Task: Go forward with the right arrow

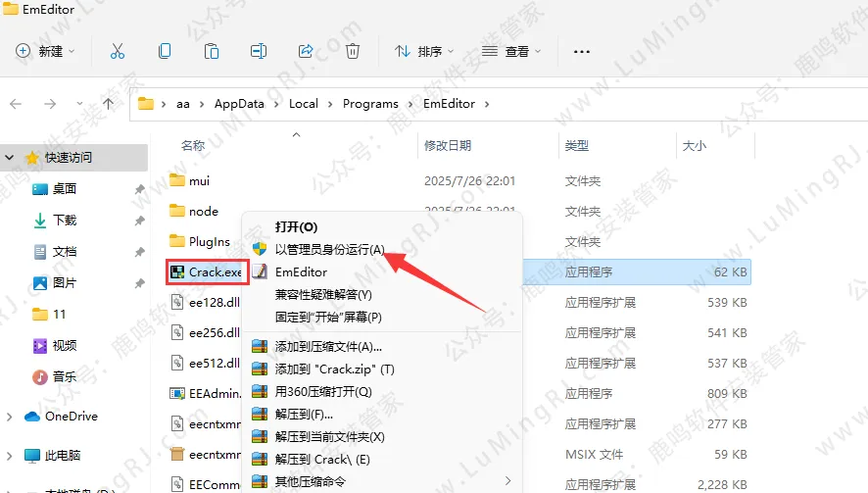Action: 50,104
